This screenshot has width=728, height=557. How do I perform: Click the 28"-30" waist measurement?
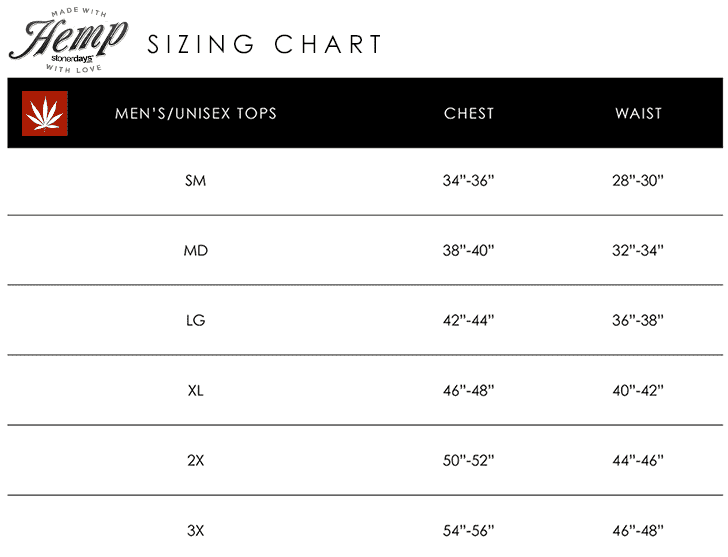tap(638, 181)
